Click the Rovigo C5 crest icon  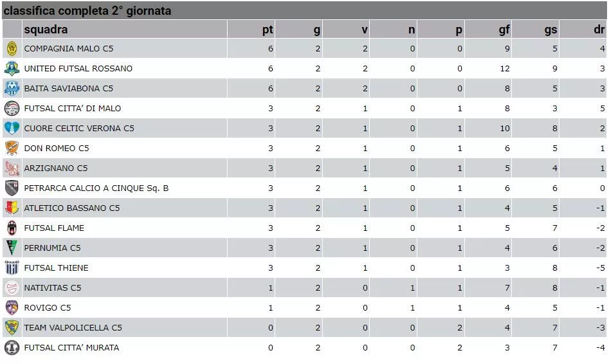click(12, 307)
